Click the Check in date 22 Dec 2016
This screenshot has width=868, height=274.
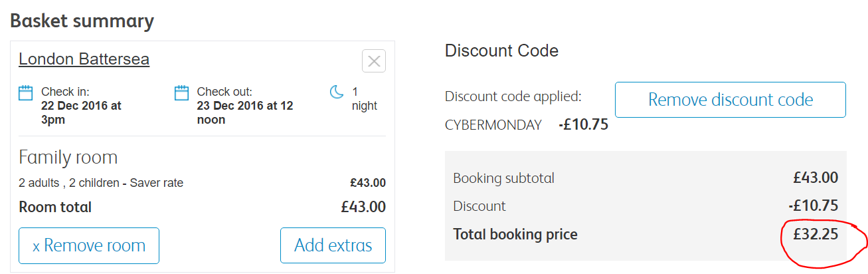[x=81, y=112]
